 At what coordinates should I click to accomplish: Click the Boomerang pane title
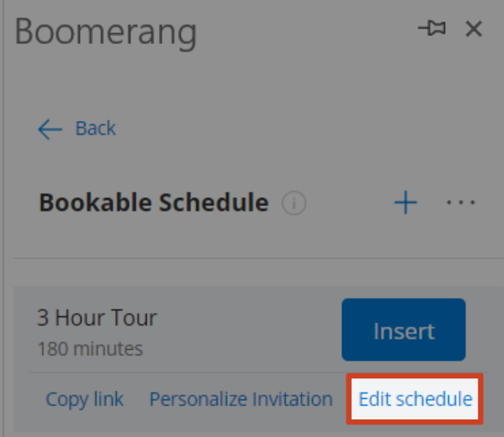coord(105,33)
